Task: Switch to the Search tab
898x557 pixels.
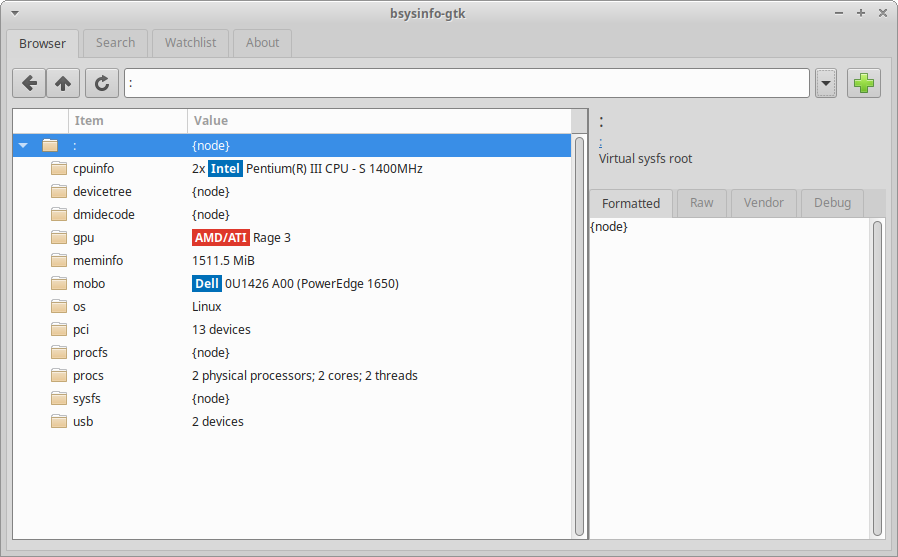Action: pos(115,43)
